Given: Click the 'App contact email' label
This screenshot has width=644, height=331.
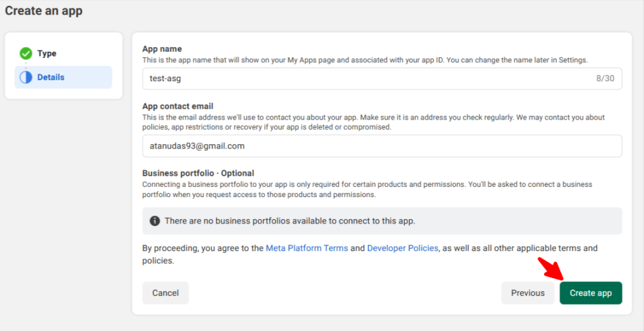Looking at the screenshot, I should point(178,106).
